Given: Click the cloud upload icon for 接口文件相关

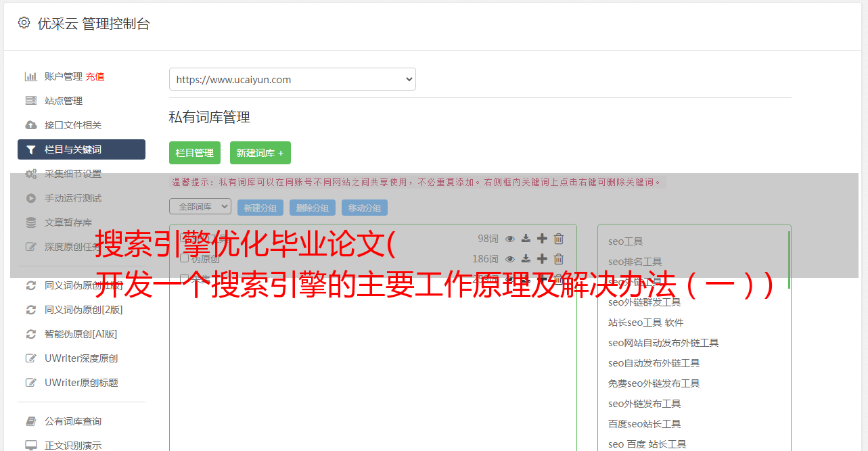Looking at the screenshot, I should [x=31, y=125].
